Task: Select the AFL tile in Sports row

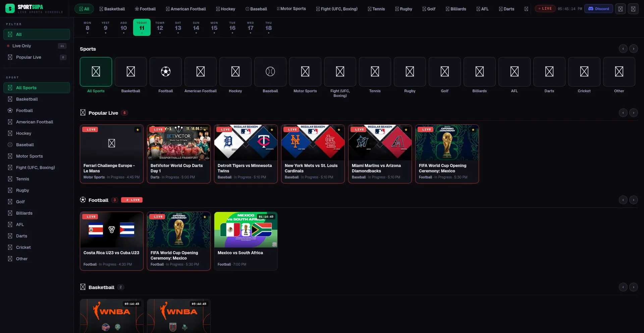Action: coord(515,72)
